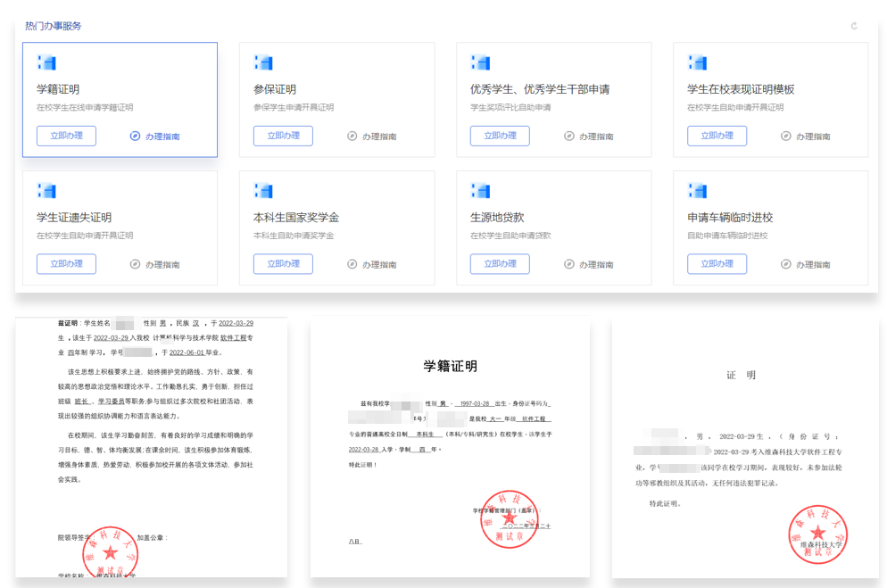Viewport: 887px width, 588px height.
Task: Click the 学籍证明 card icon
Action: (46, 62)
